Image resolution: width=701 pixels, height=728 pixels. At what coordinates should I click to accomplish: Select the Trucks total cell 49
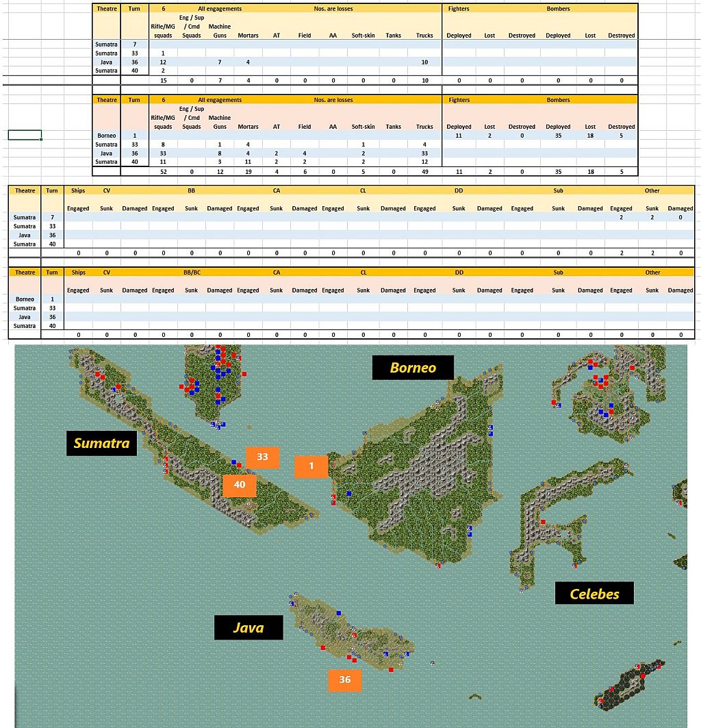[424, 172]
